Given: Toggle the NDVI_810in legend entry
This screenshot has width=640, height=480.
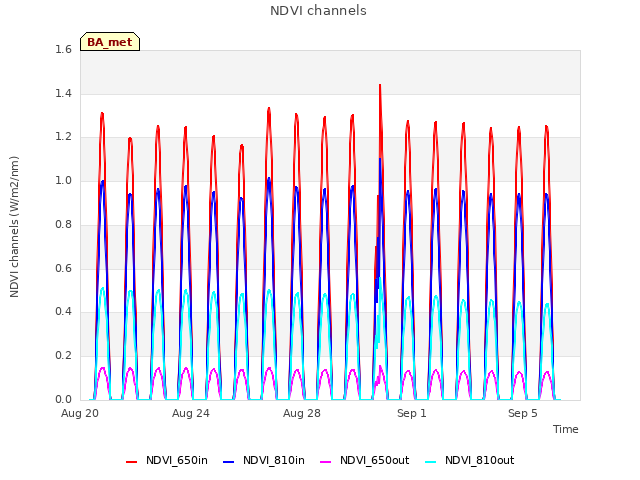Looking at the screenshot, I should 264,460.
